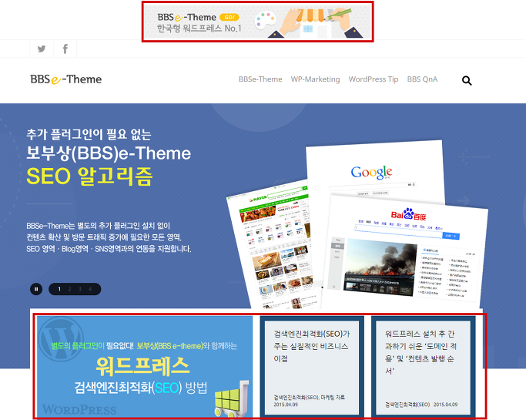Open the 워드프레스 검색엔진최적화(SEO) 방법 banner
This screenshot has height=420, width=526.
tap(145, 367)
